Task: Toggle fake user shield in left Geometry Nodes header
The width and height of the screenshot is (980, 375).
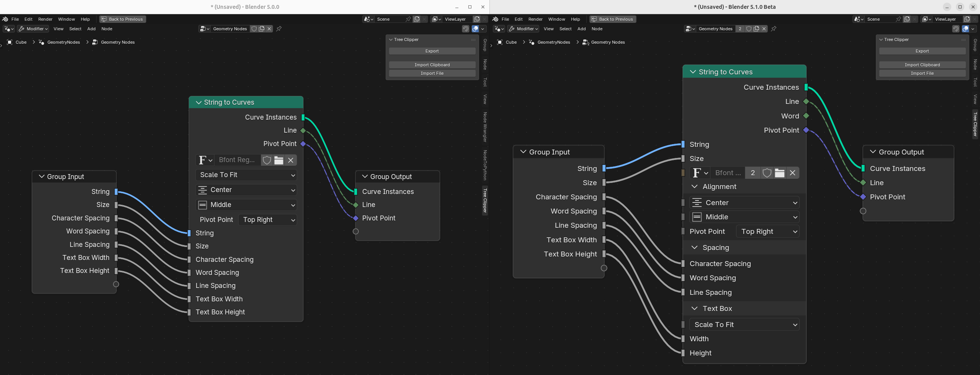Action: click(x=254, y=29)
